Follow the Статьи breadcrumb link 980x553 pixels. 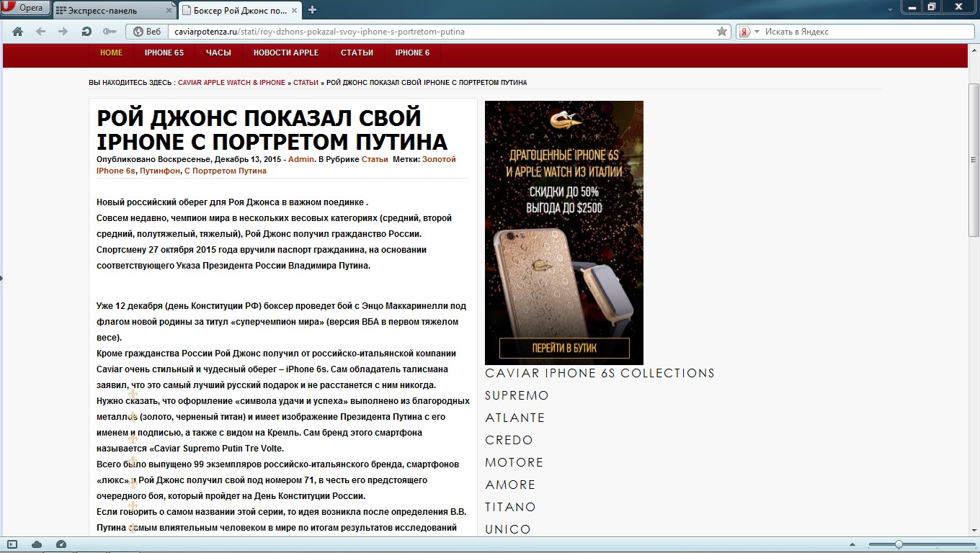point(306,83)
